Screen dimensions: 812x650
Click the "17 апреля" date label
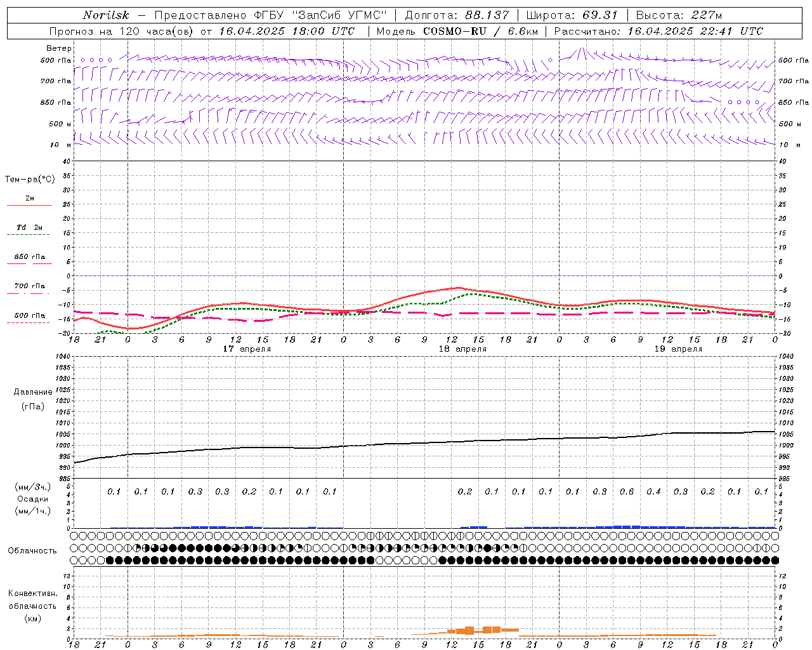tap(246, 349)
